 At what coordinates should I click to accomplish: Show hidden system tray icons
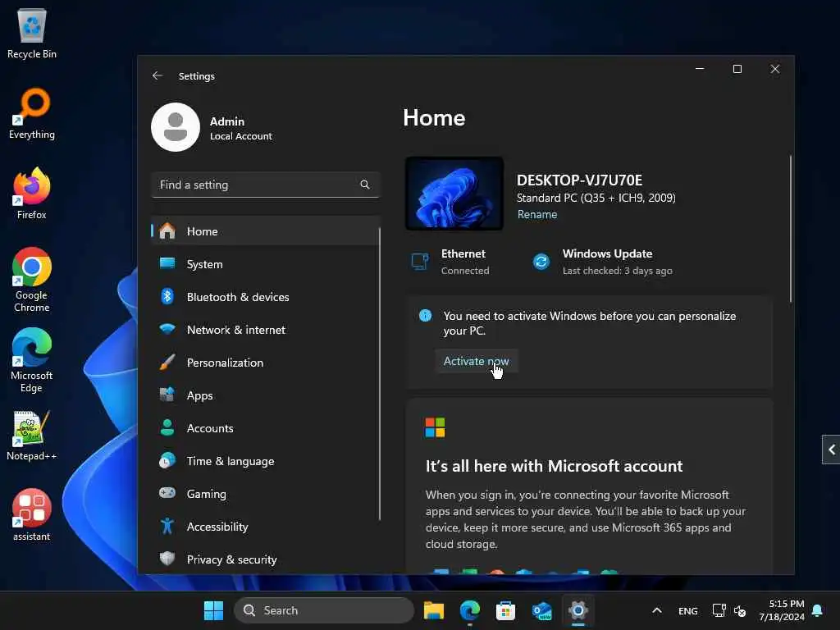[657, 610]
